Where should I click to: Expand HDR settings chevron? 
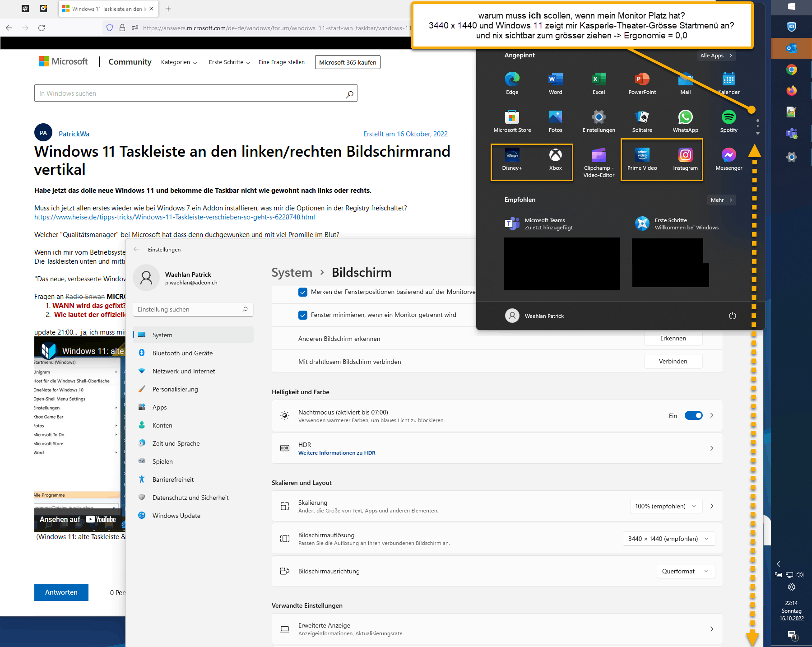coord(712,448)
